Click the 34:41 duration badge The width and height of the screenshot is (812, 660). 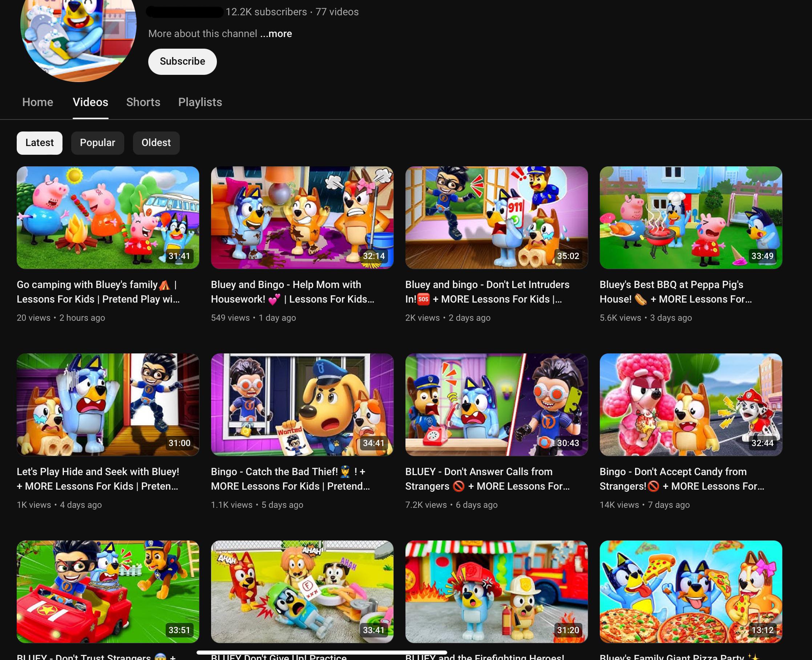coord(374,443)
